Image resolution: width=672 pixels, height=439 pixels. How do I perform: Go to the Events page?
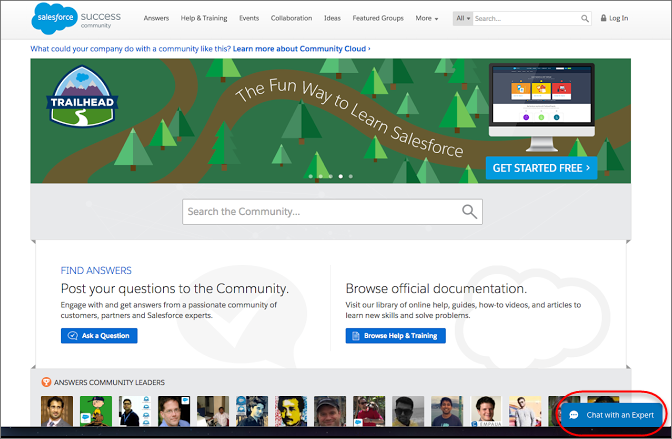click(249, 18)
